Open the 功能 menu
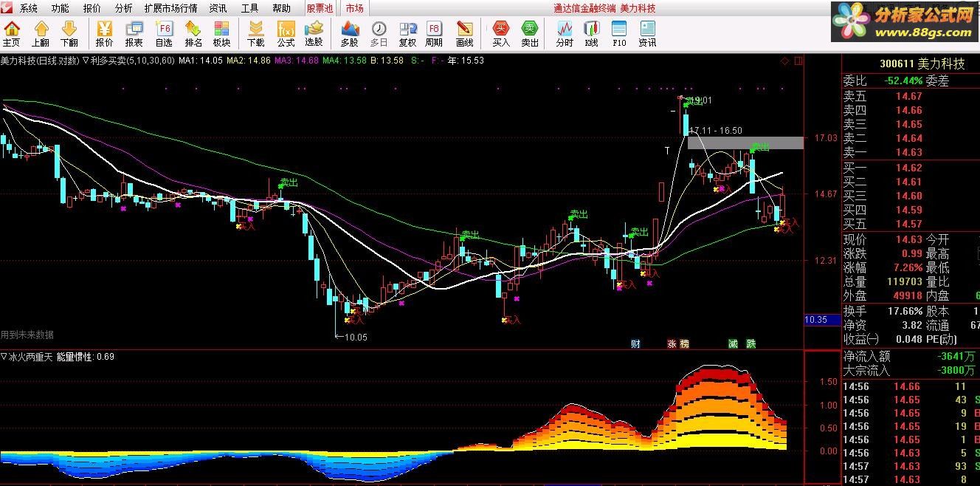980x486 pixels. tap(61, 9)
